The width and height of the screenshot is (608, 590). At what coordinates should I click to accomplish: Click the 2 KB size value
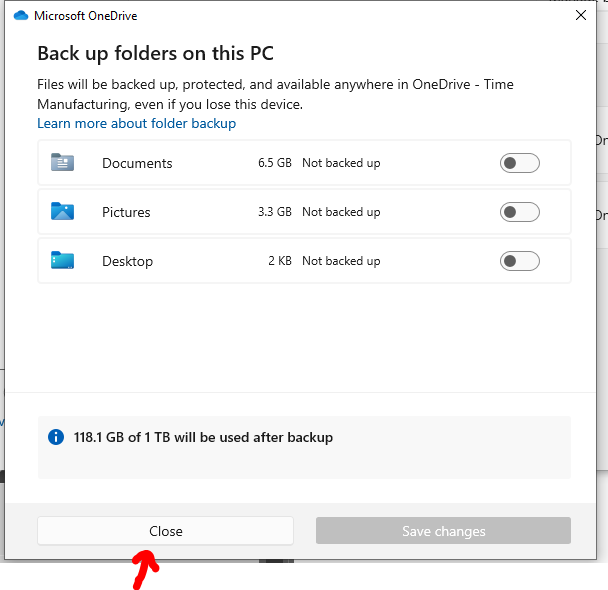[280, 260]
